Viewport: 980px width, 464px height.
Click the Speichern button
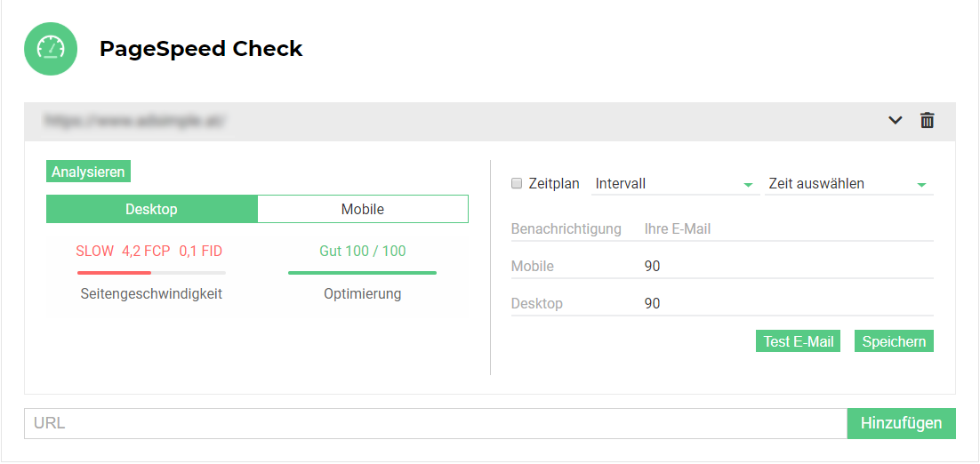point(894,341)
